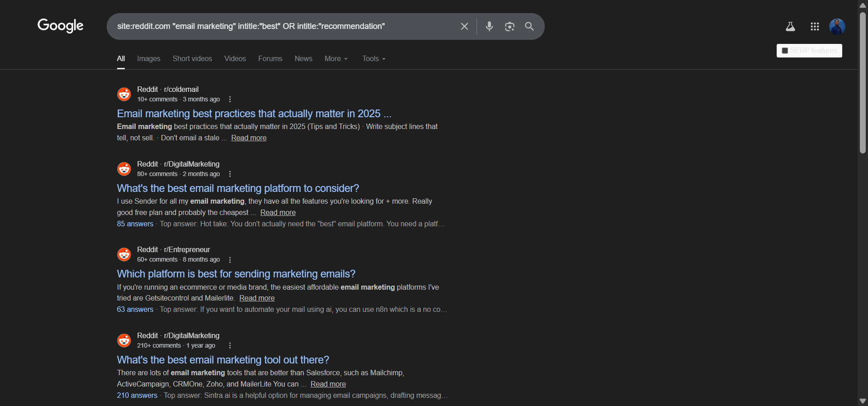Toggle the SERP features checkbox

pos(785,51)
